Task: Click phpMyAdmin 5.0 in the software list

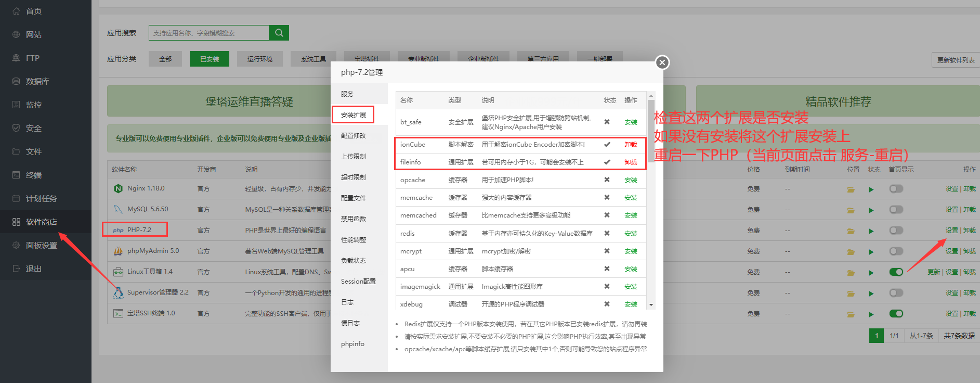Action: [x=153, y=250]
